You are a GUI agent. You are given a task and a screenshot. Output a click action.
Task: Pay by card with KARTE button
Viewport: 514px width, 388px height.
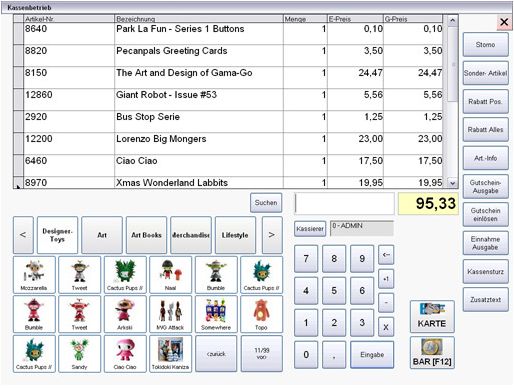pos(432,316)
